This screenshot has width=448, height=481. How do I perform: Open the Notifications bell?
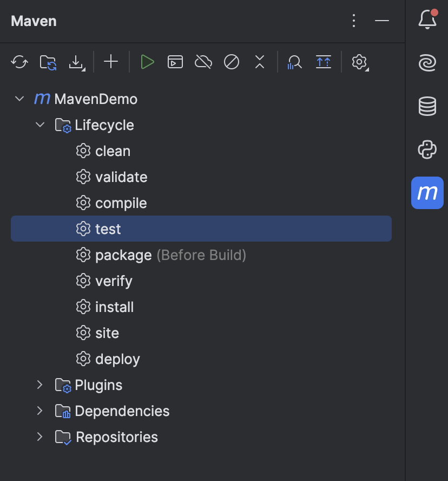click(427, 19)
